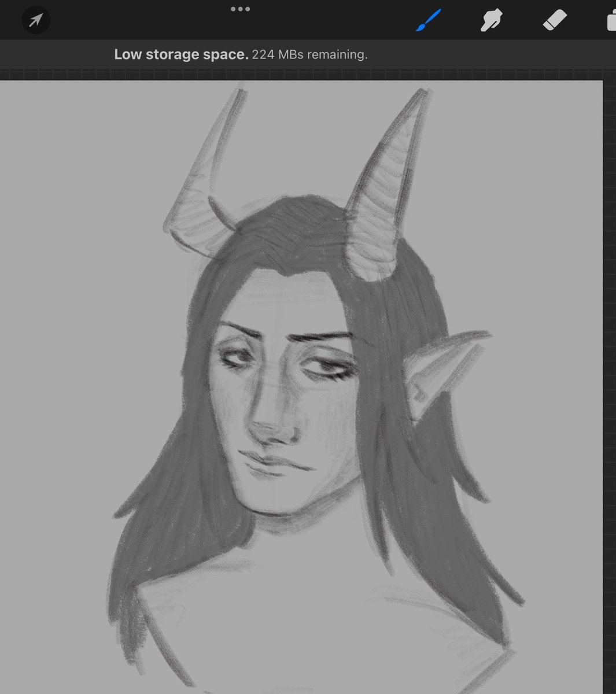The image size is (616, 694).
Task: Tap the "224 MBs remaining" text
Action: (x=311, y=54)
